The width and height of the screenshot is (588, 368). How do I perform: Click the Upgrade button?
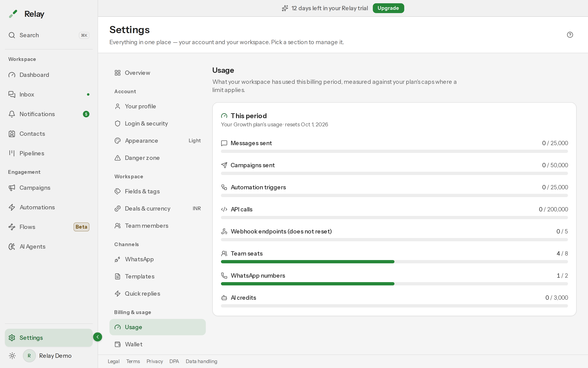[x=388, y=8]
